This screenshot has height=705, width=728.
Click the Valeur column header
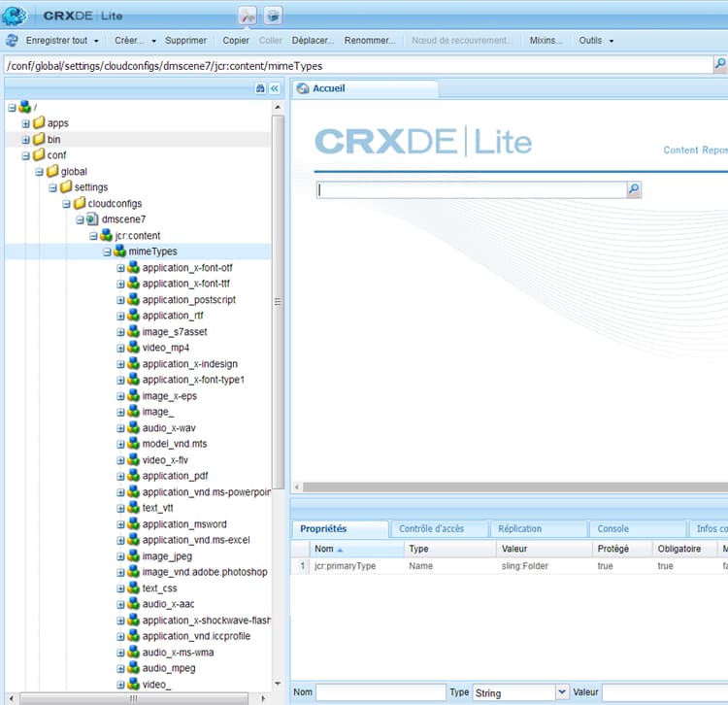coord(545,549)
